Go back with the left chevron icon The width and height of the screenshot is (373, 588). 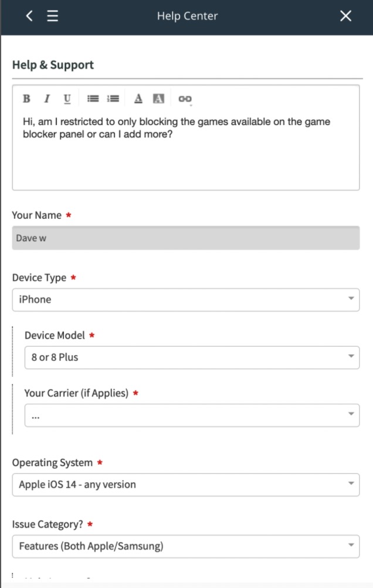(29, 16)
